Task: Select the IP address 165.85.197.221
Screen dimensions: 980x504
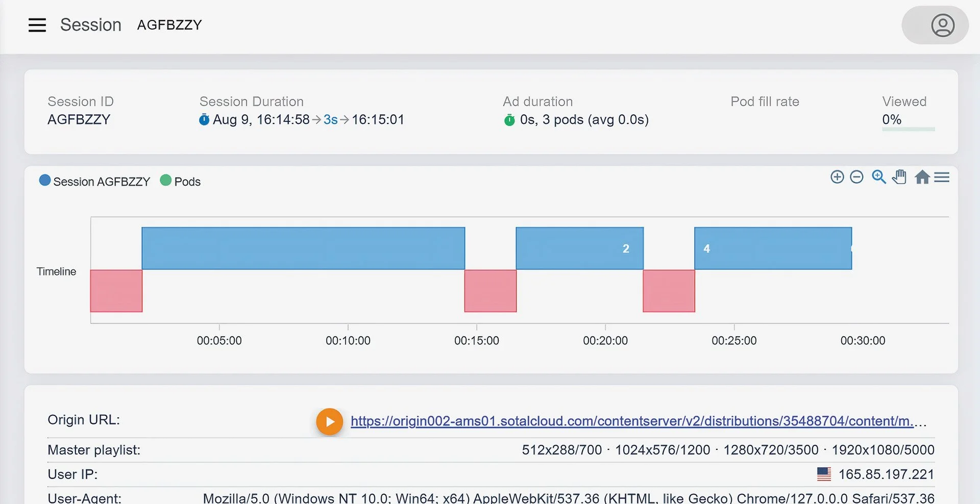Action: pos(887,474)
